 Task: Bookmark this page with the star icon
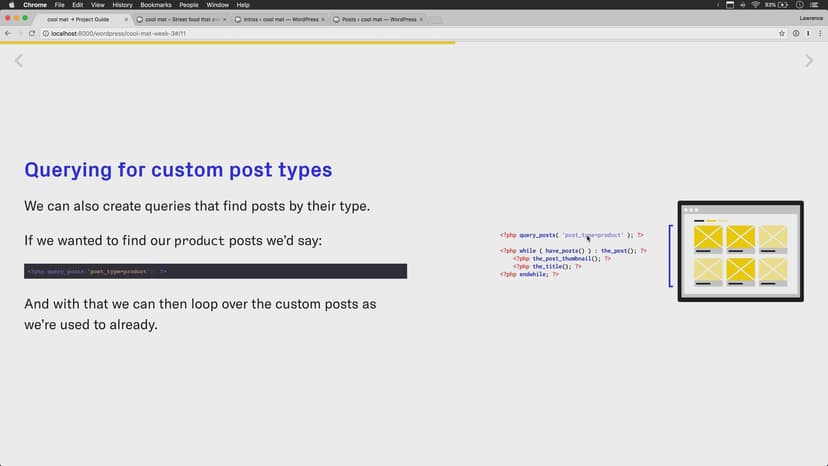pyautogui.click(x=781, y=33)
